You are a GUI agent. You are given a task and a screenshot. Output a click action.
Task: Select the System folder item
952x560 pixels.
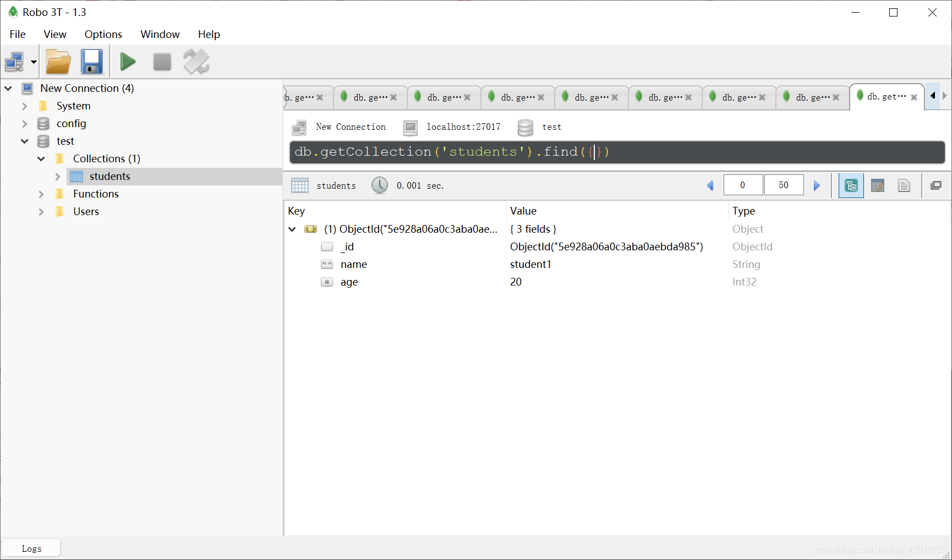click(74, 106)
